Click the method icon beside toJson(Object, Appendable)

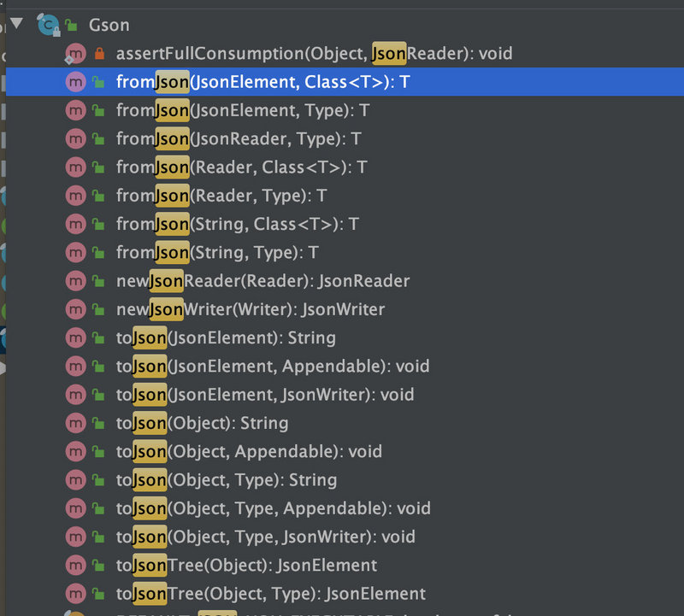click(76, 451)
